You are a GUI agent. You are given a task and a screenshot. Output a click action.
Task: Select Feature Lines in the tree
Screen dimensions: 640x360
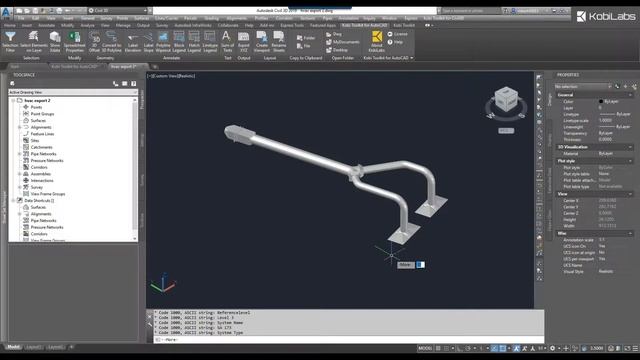[42, 134]
